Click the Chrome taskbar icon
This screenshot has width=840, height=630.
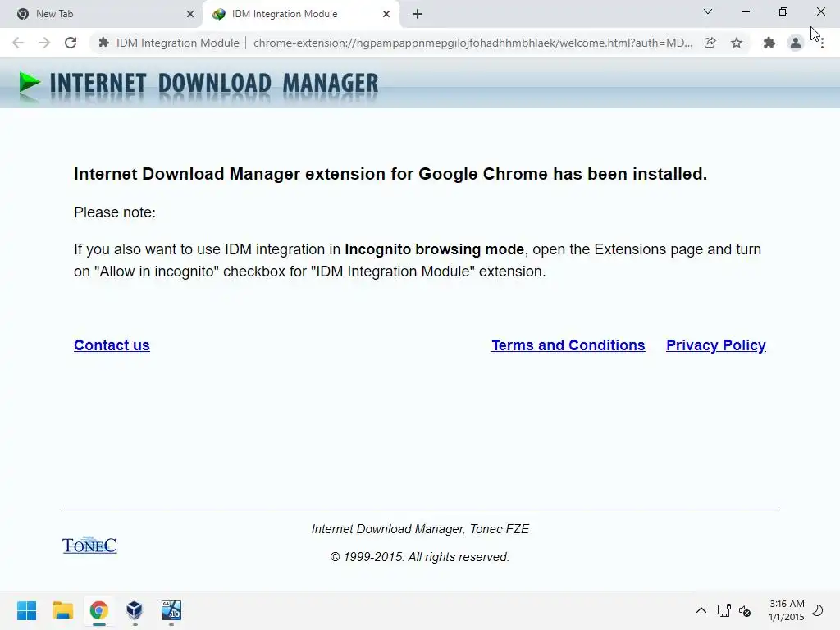[99, 610]
